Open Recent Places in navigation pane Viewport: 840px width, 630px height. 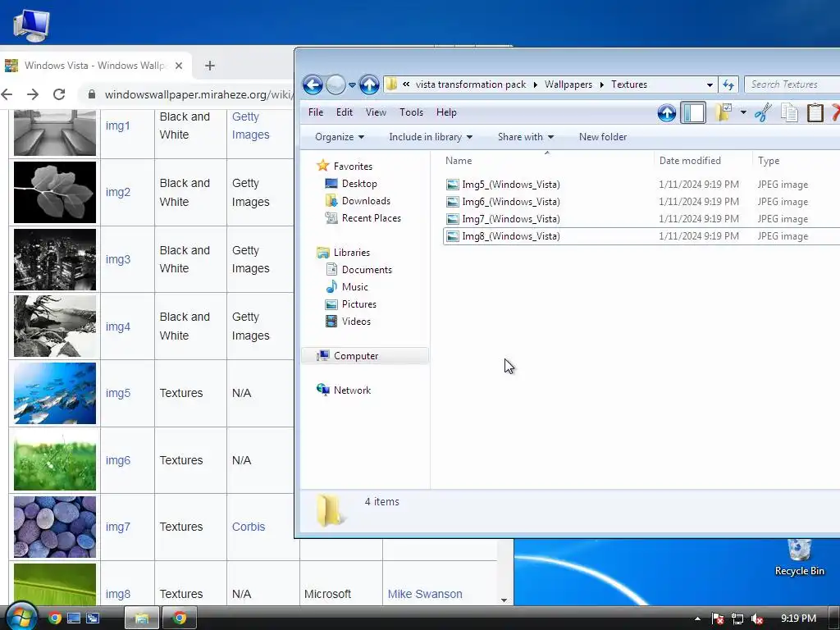pos(372,217)
